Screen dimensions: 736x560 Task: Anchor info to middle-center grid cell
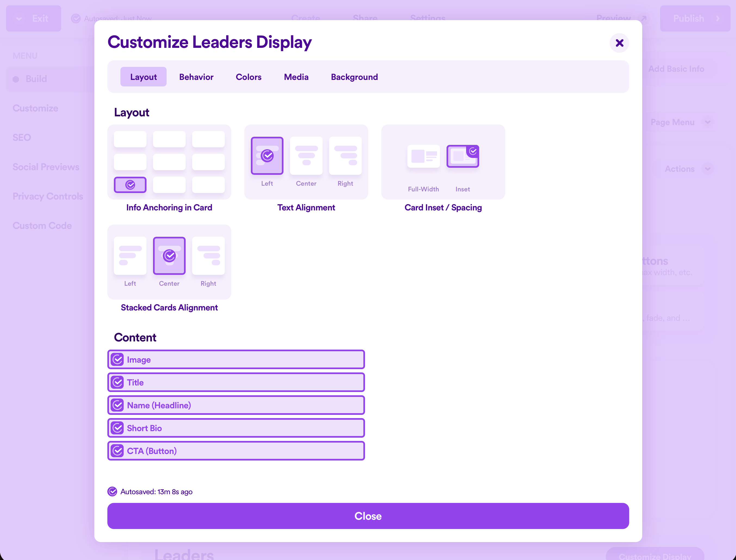[x=169, y=162]
